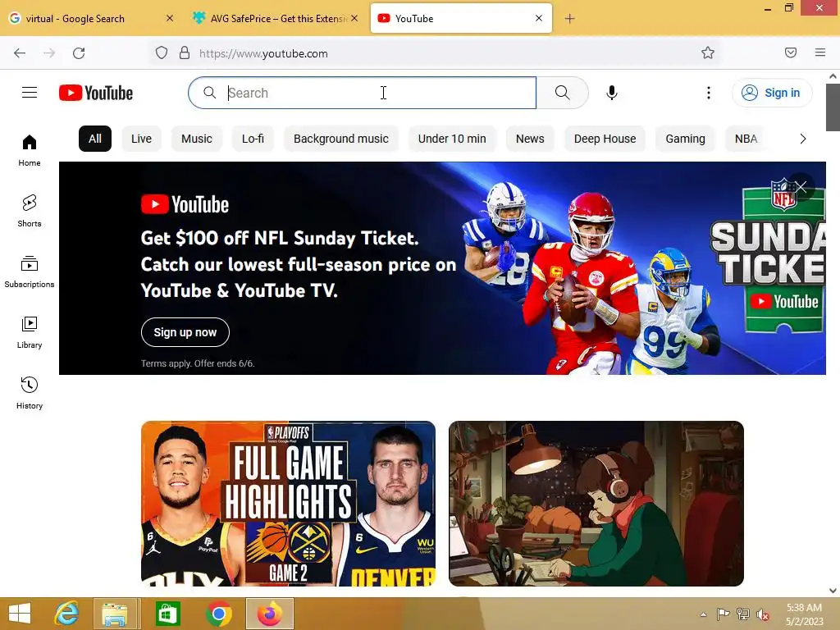840x630 pixels.
Task: Reload the page
Action: pyautogui.click(x=79, y=53)
